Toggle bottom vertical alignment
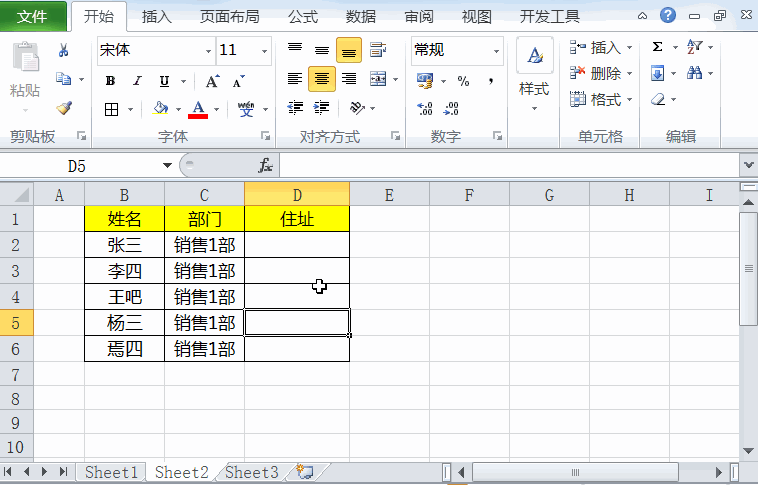The height and width of the screenshot is (485, 758). 349,50
